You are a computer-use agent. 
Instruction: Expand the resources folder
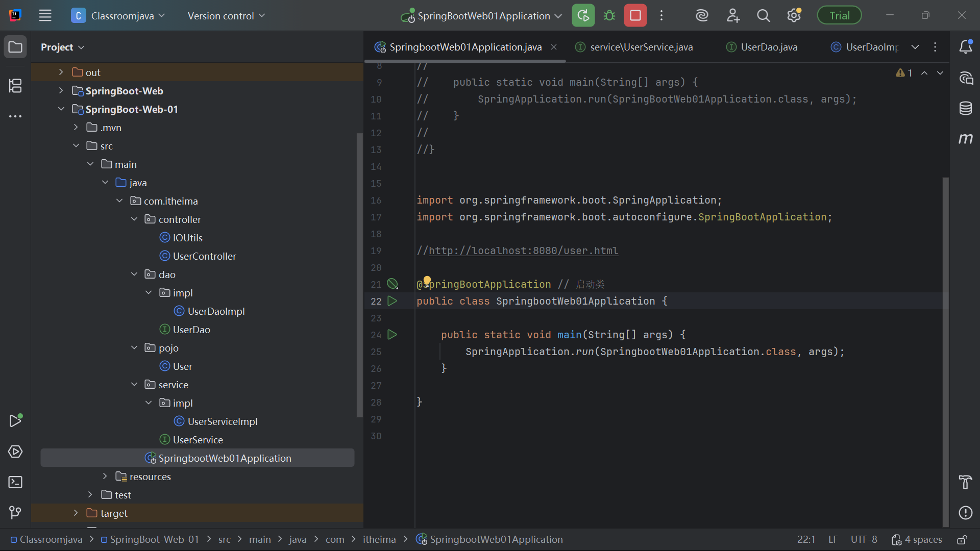point(105,476)
